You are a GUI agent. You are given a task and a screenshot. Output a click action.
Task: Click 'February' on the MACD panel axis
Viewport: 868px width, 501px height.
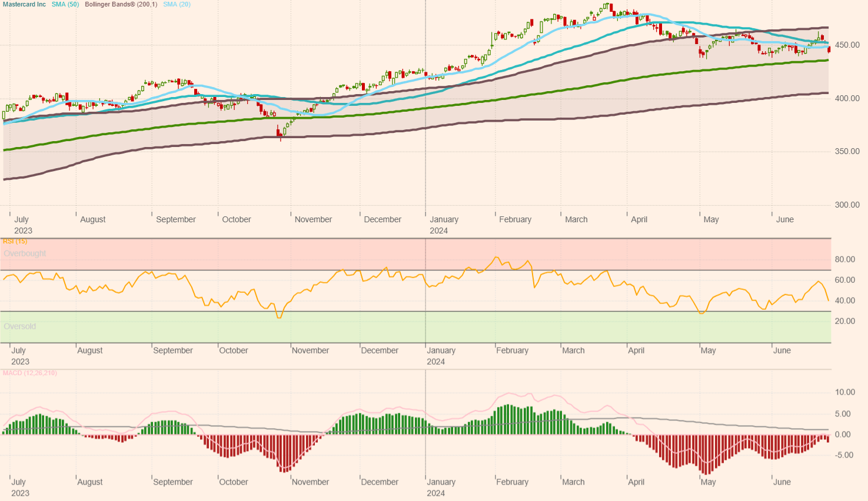point(513,482)
